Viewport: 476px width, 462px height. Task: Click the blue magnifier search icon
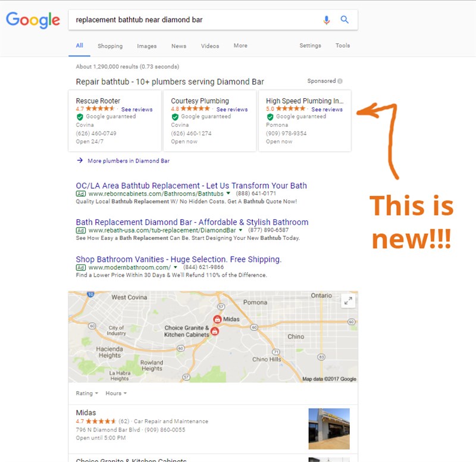pyautogui.click(x=345, y=20)
